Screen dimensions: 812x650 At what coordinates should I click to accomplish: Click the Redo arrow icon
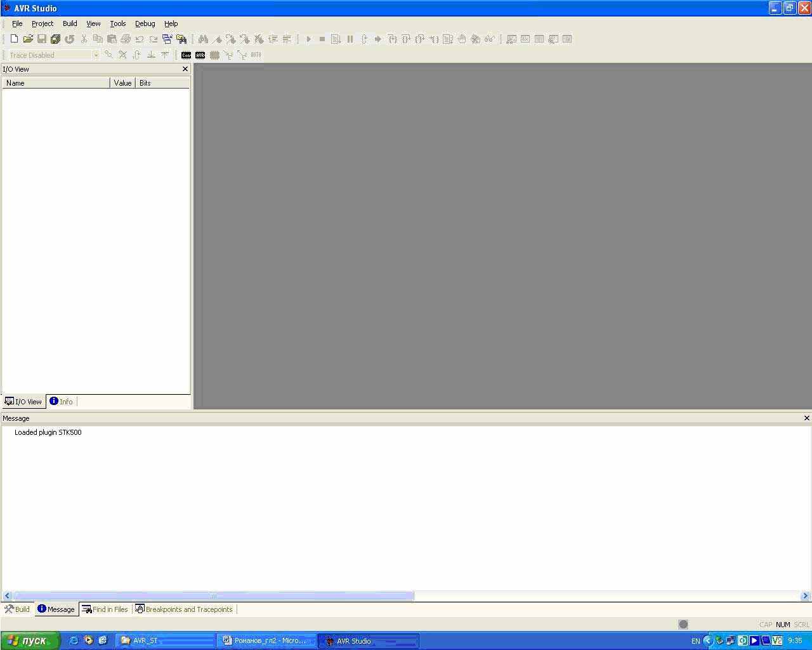click(154, 39)
